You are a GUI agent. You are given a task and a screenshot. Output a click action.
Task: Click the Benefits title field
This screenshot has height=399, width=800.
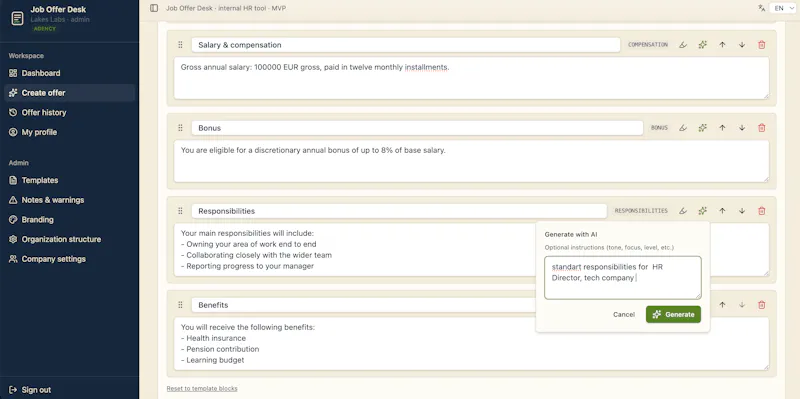coord(364,305)
